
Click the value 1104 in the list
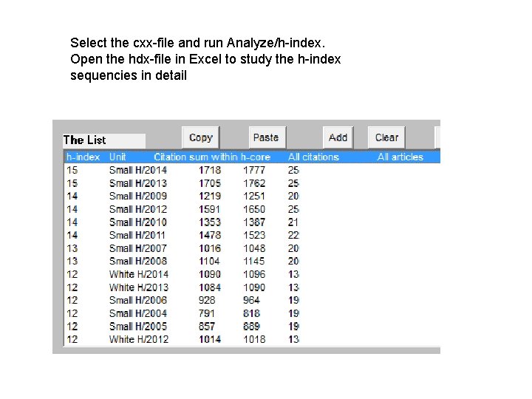(210, 262)
